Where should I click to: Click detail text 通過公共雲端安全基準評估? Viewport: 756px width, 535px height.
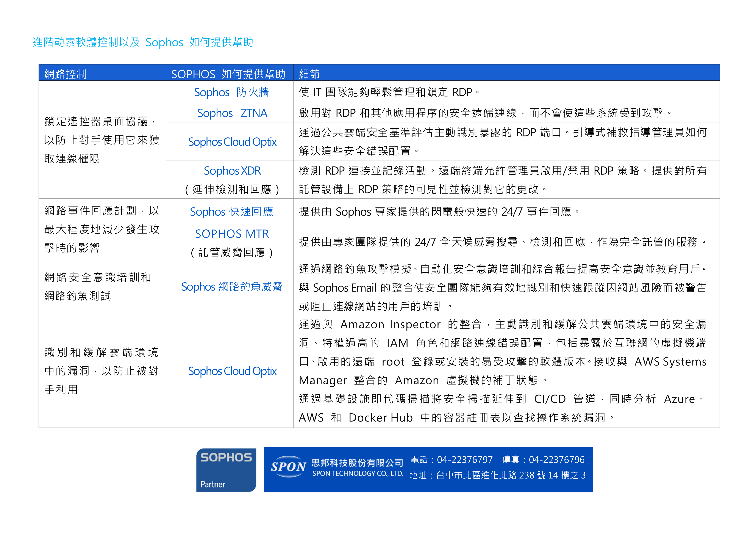[503, 132]
